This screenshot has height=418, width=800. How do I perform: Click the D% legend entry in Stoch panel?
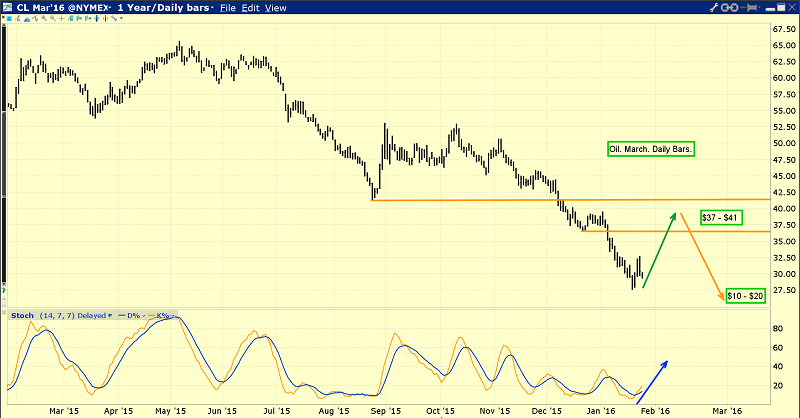(x=133, y=316)
